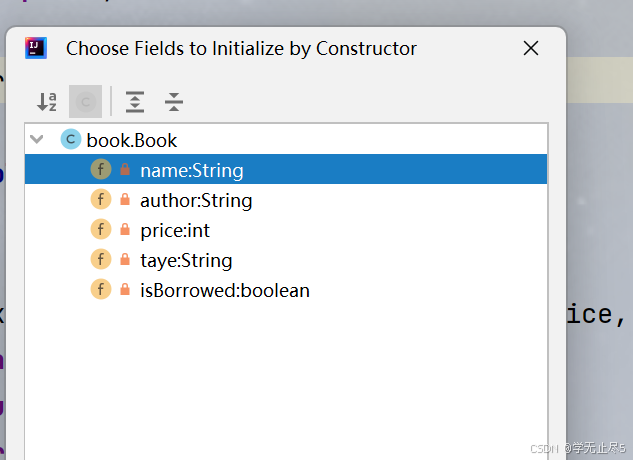
Task: Select the isBorrowed:boolean field
Action: [224, 290]
